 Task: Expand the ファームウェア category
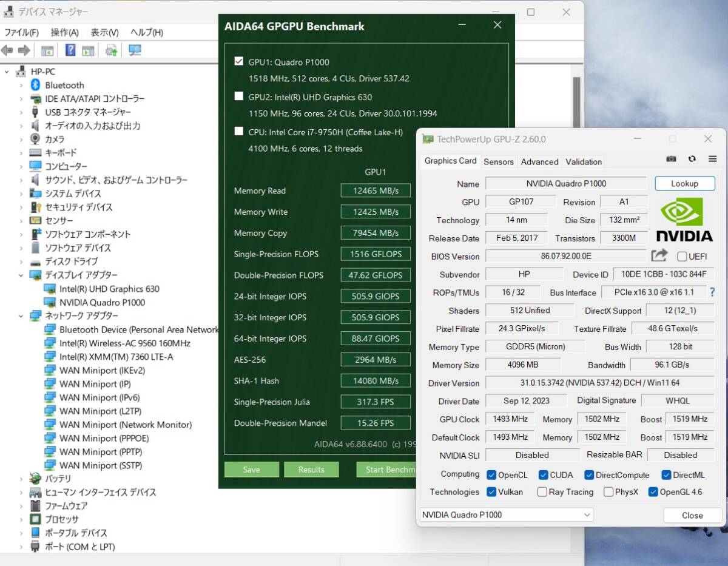21,506
